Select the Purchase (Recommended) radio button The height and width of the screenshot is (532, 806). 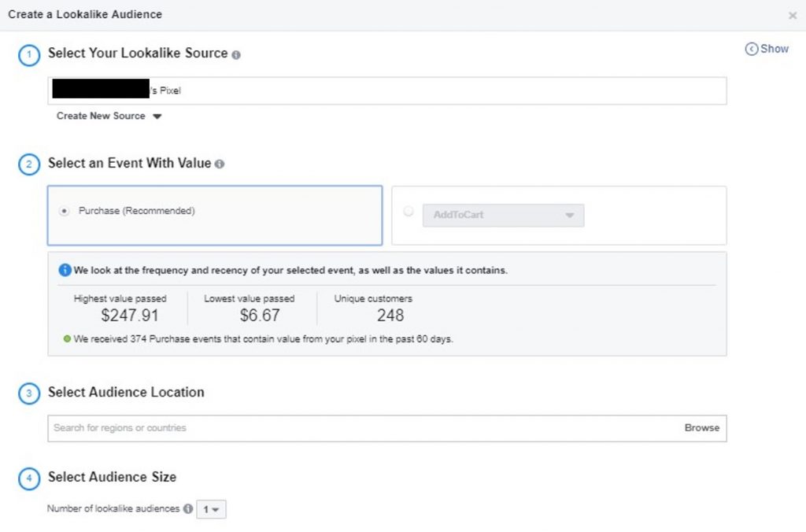(x=65, y=211)
